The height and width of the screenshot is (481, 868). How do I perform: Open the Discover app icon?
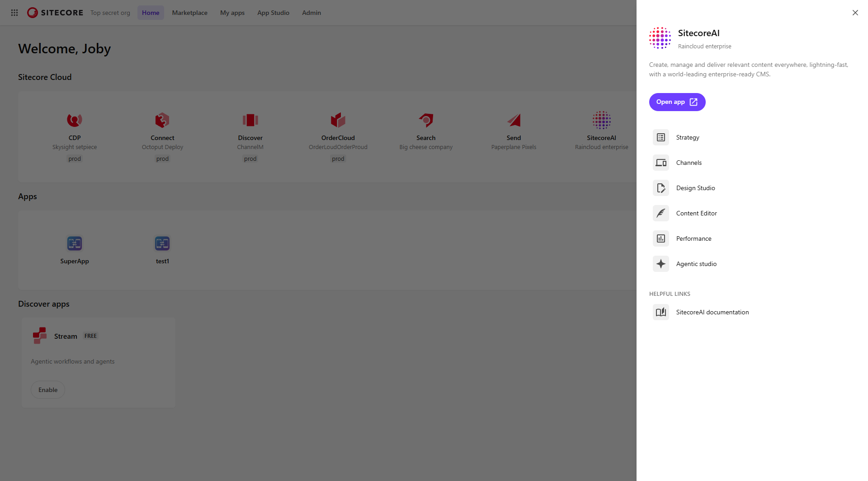(x=250, y=120)
